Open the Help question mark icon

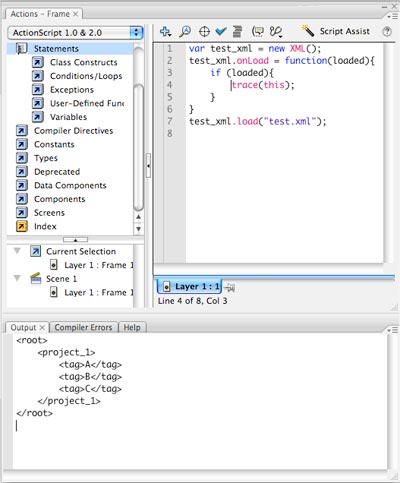(x=387, y=32)
